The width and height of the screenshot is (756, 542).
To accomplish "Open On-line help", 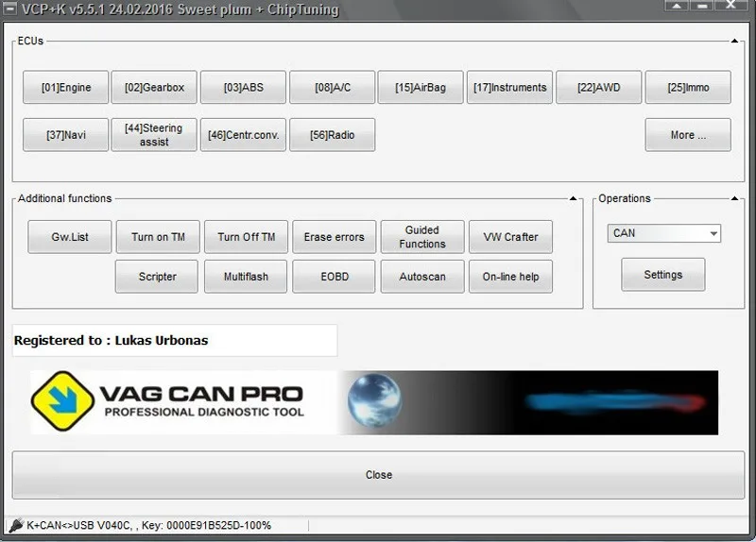I will pyautogui.click(x=510, y=277).
